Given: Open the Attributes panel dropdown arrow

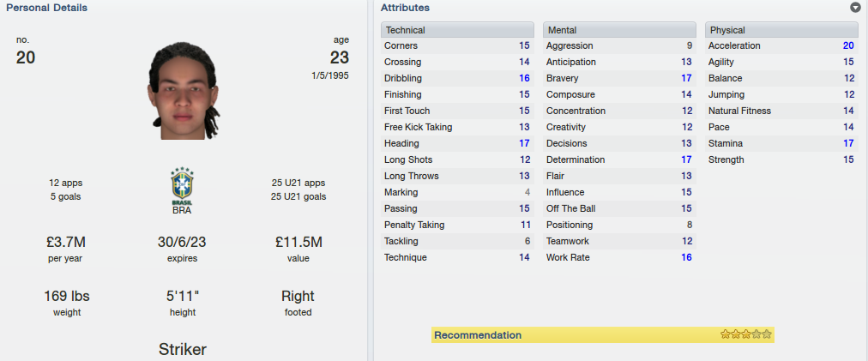Looking at the screenshot, I should pyautogui.click(x=855, y=8).
